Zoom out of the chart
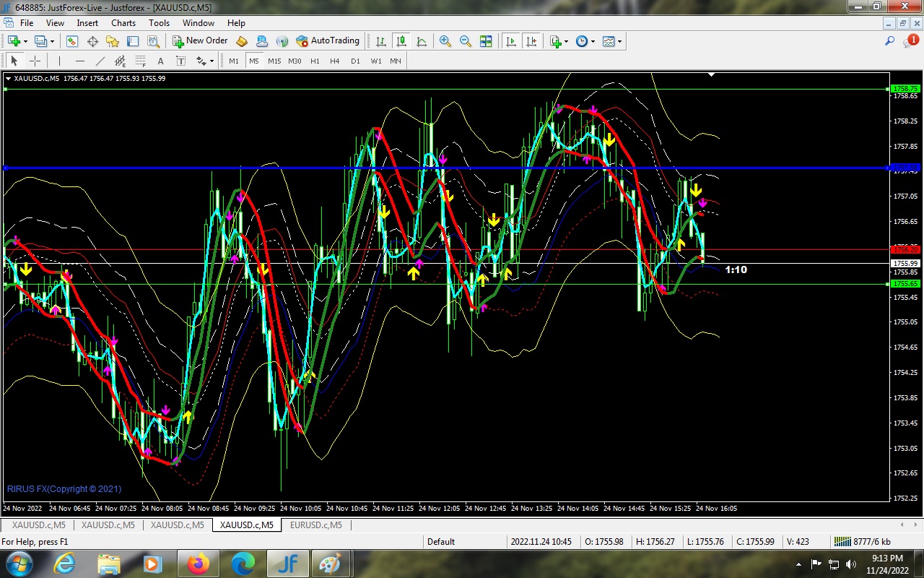This screenshot has width=924, height=578. point(466,41)
